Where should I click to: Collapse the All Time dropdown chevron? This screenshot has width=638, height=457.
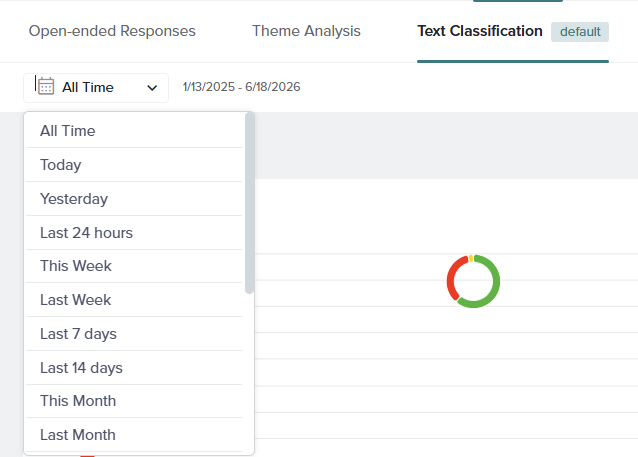(152, 87)
